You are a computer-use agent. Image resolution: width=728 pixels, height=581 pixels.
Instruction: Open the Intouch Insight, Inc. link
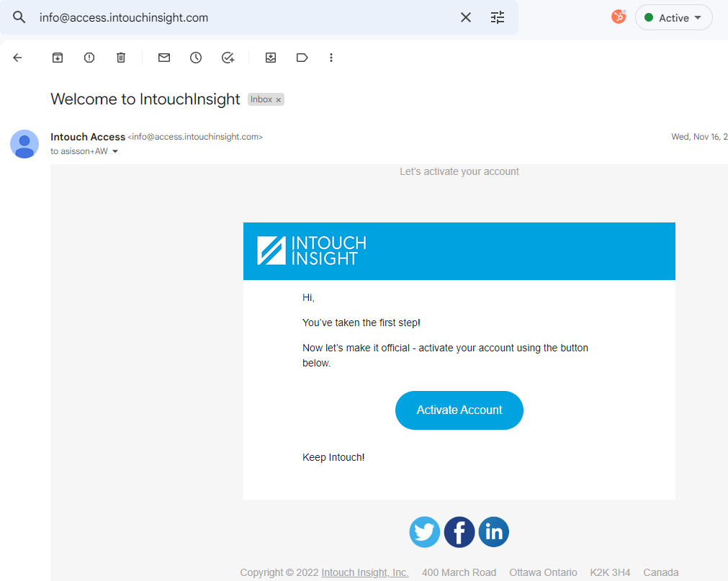[364, 572]
